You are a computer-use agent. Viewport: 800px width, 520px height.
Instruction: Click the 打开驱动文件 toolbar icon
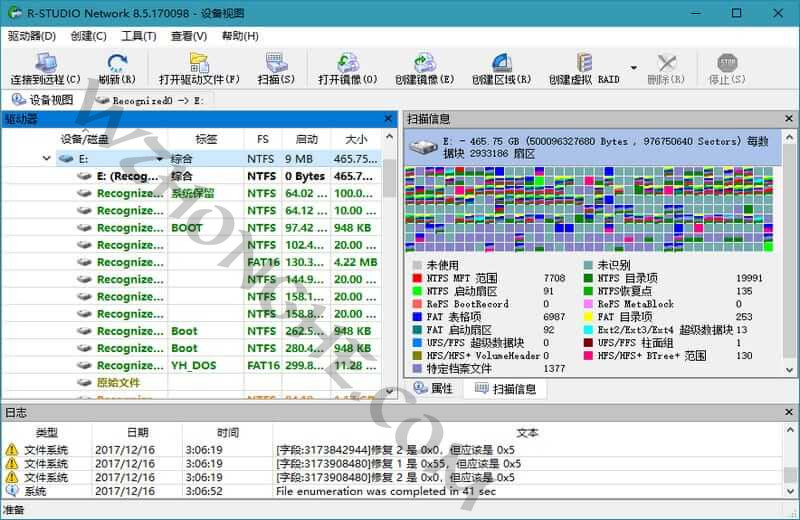(199, 63)
